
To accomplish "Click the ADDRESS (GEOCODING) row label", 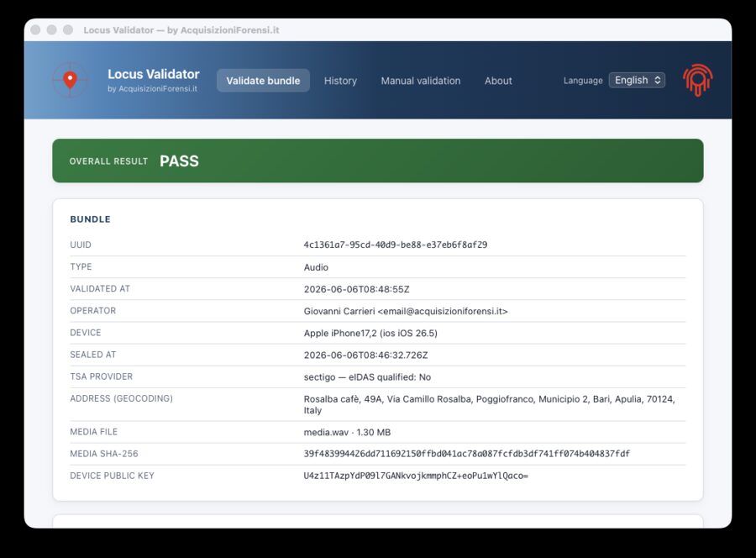I will pyautogui.click(x=122, y=398).
